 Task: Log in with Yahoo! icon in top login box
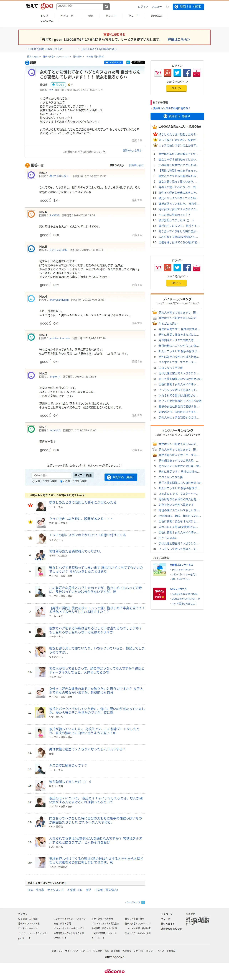(x=158, y=73)
